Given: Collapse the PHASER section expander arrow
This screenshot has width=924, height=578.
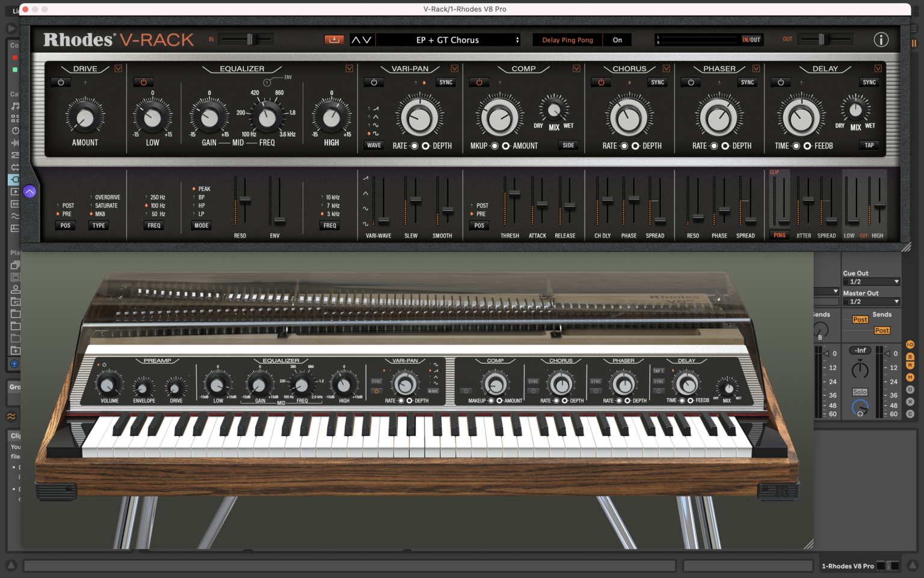Looking at the screenshot, I should (x=756, y=69).
